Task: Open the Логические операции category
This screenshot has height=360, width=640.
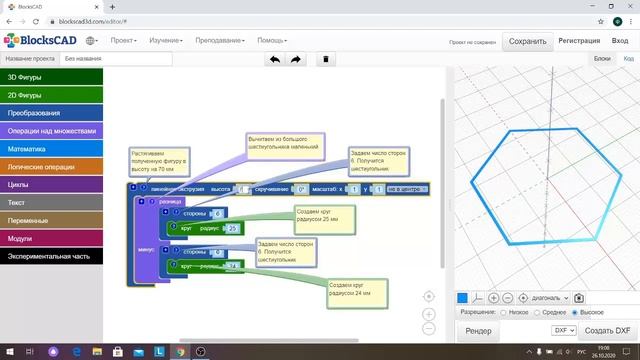Action: pos(51,167)
